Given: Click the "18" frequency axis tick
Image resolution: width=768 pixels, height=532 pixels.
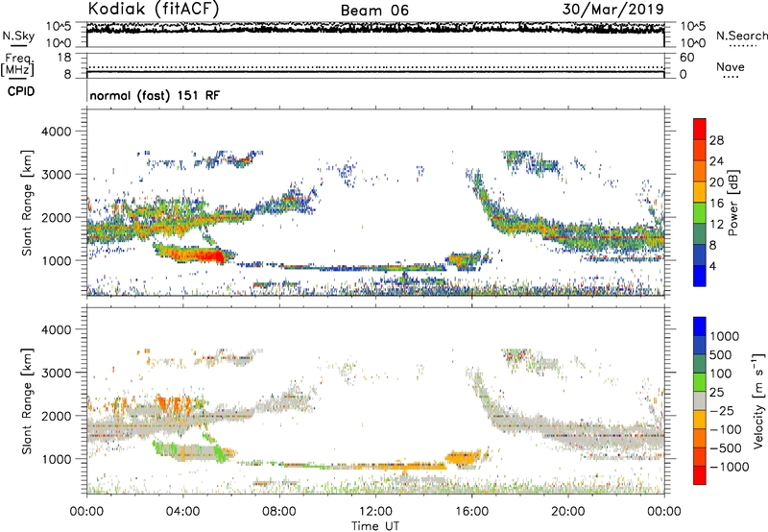Looking at the screenshot, I should click(x=64, y=58).
